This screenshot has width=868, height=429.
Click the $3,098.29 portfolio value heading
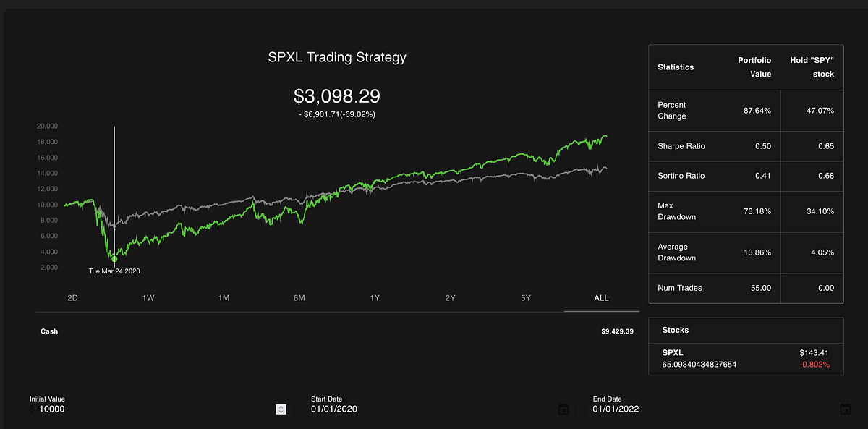pos(337,96)
